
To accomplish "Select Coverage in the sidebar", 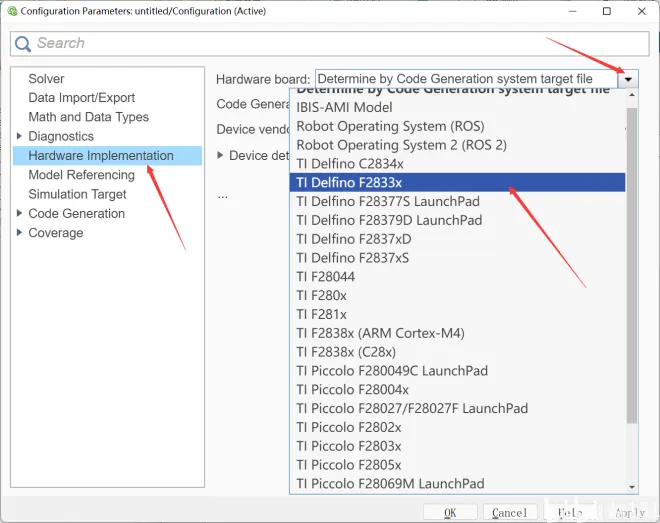I will click(56, 233).
